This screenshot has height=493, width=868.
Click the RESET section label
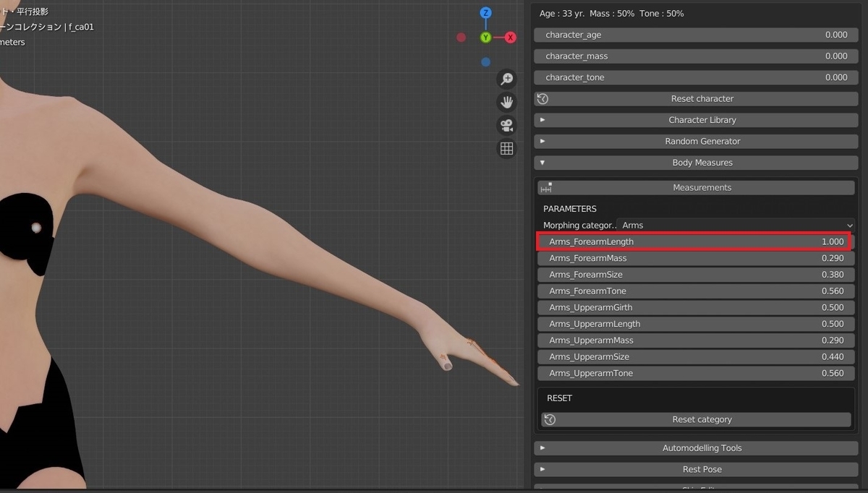(x=559, y=398)
